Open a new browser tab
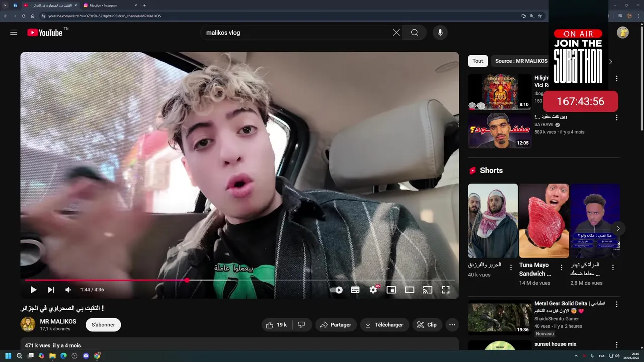The image size is (644, 362). click(x=145, y=5)
